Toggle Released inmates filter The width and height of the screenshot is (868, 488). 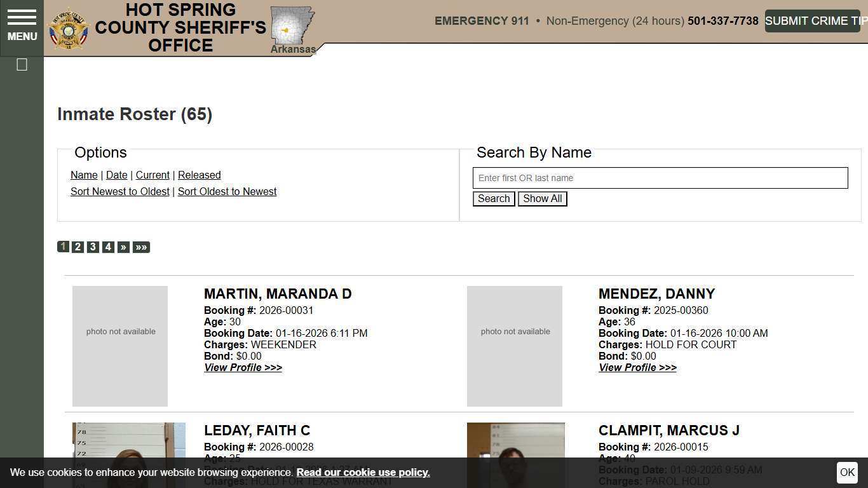[199, 175]
